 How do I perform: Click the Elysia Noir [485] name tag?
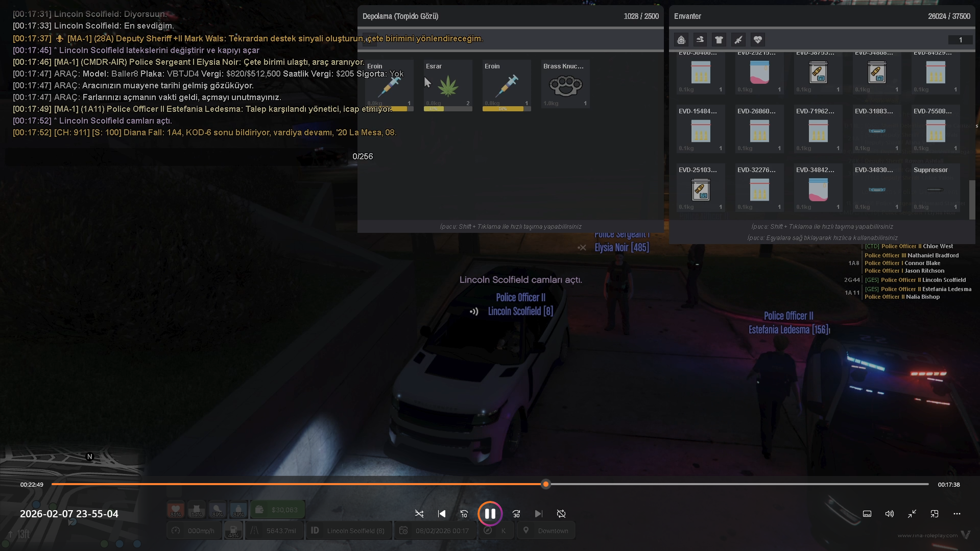click(x=622, y=248)
